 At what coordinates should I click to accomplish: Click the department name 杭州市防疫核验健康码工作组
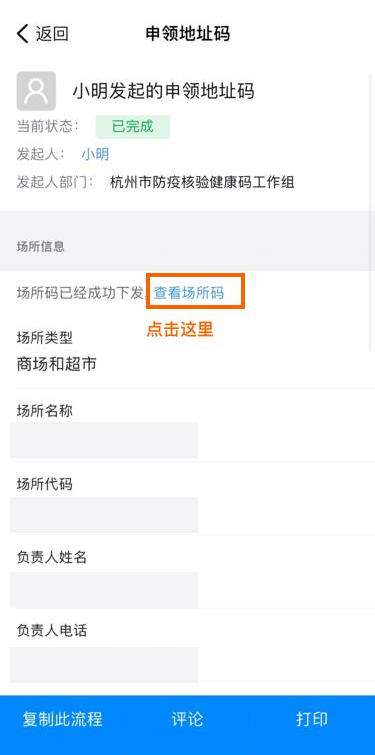pyautogui.click(x=202, y=182)
